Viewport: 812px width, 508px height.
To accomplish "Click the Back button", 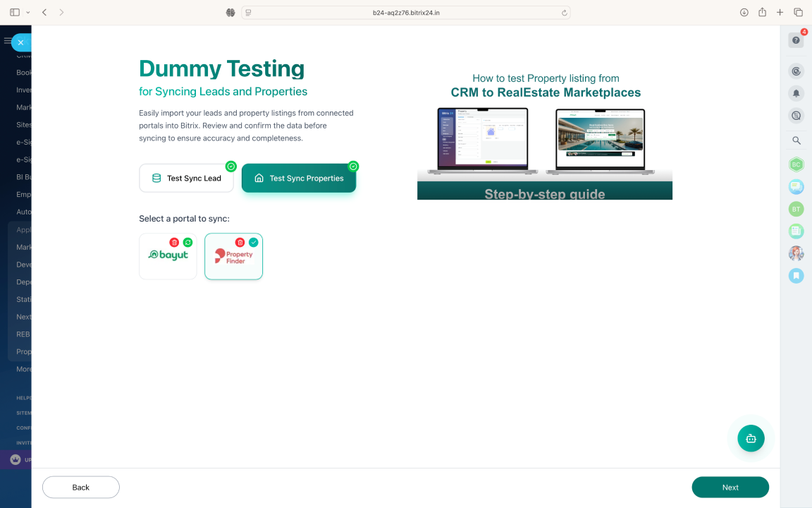I will 81,488.
